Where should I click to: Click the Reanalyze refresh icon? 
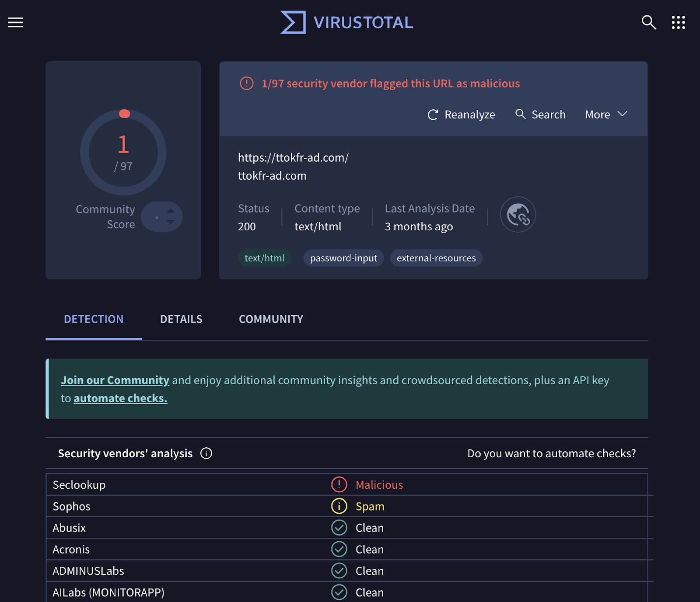(433, 115)
